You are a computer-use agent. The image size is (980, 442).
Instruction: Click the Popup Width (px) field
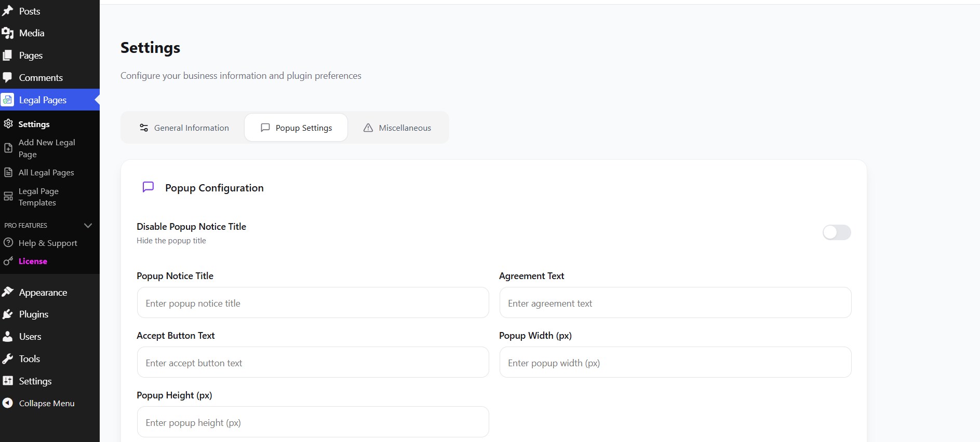coord(675,362)
